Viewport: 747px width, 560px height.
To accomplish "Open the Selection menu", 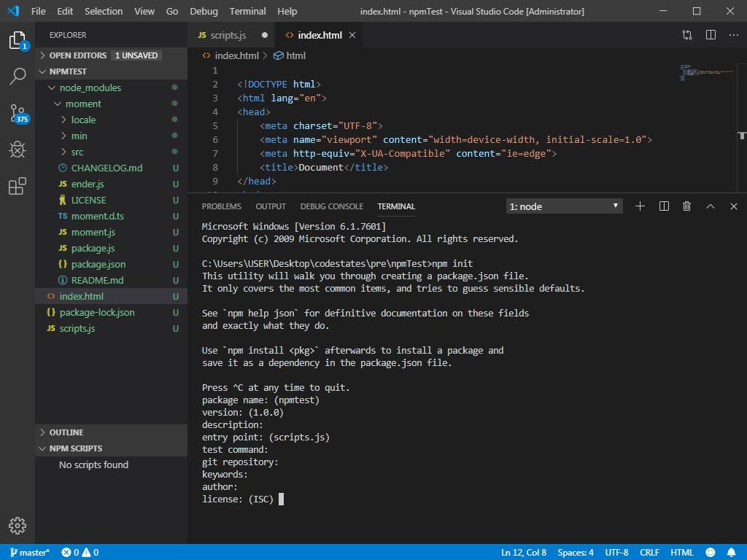I will point(104,11).
